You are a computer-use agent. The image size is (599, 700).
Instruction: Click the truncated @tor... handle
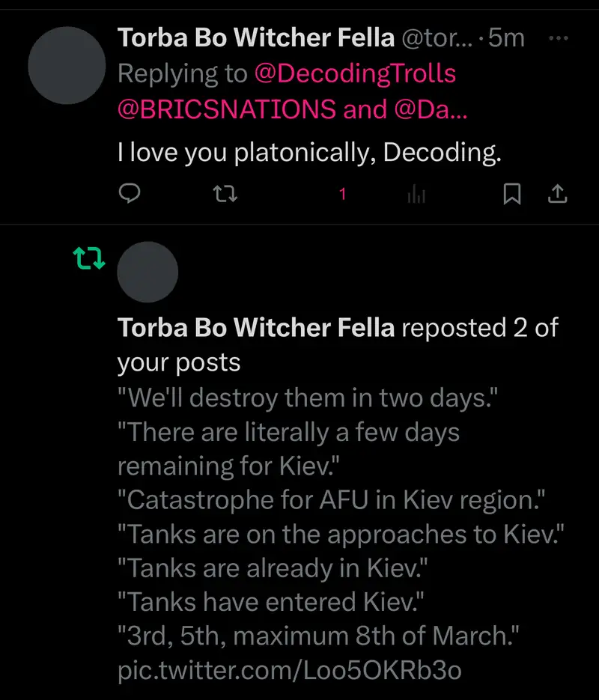click(438, 38)
